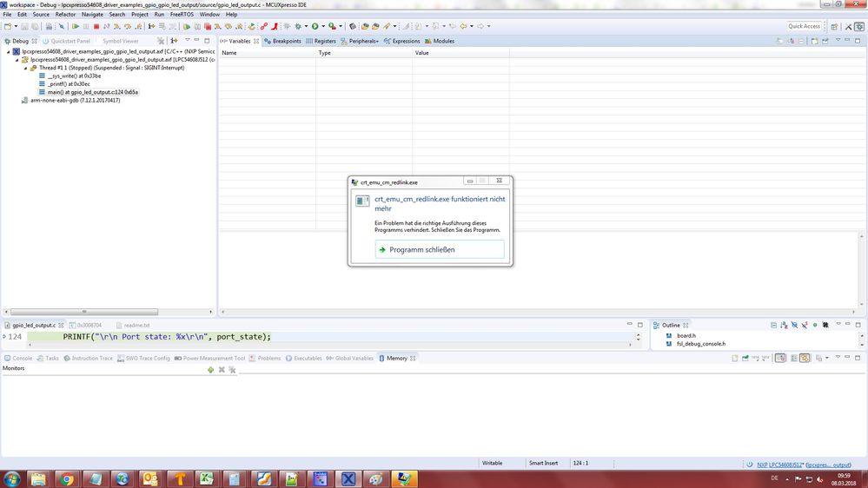
Task: Click the Suspend button in main toolbar
Action: [86, 26]
